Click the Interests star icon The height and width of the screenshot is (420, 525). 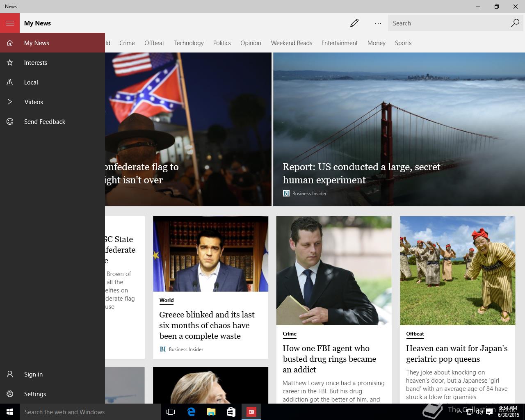tap(10, 62)
